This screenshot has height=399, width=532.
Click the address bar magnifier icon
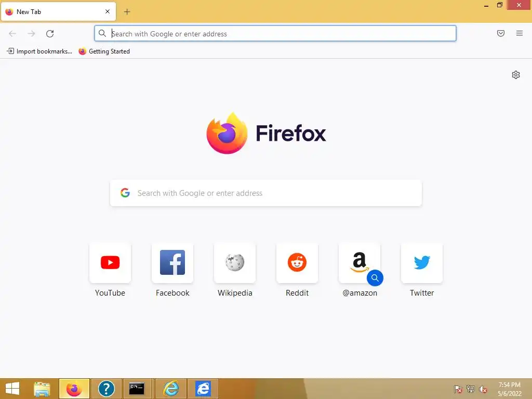tap(102, 33)
